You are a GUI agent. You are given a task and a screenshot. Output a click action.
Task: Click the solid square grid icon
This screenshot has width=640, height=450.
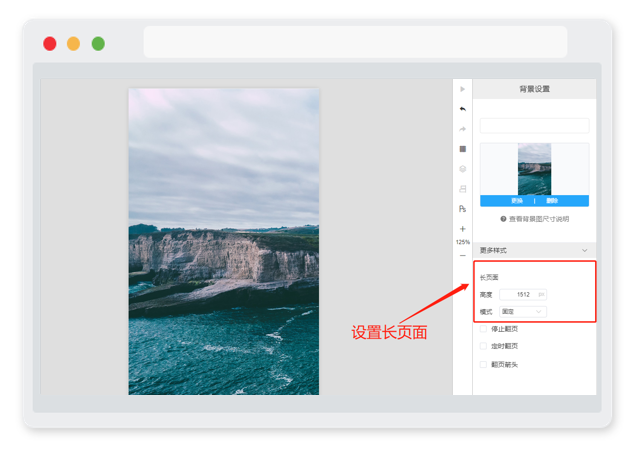(462, 149)
